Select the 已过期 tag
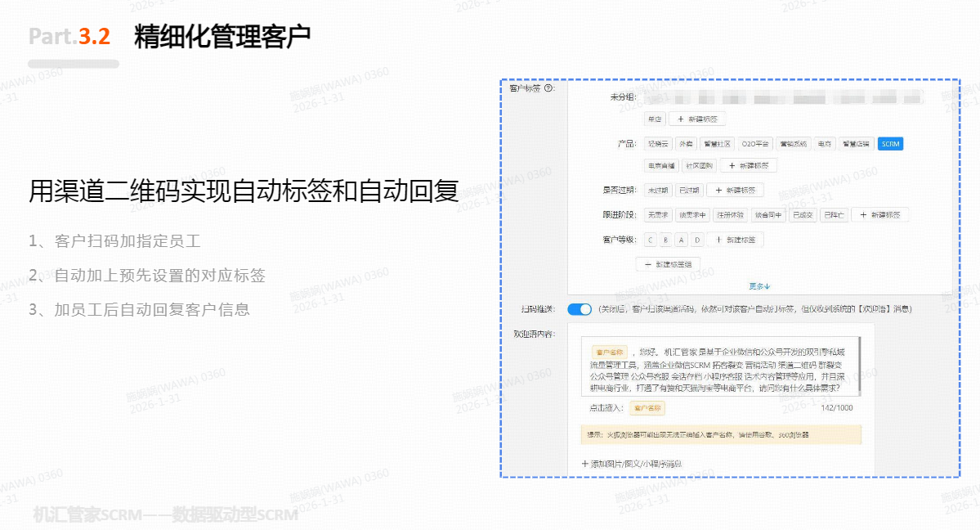The image size is (980, 530). pyautogui.click(x=688, y=191)
